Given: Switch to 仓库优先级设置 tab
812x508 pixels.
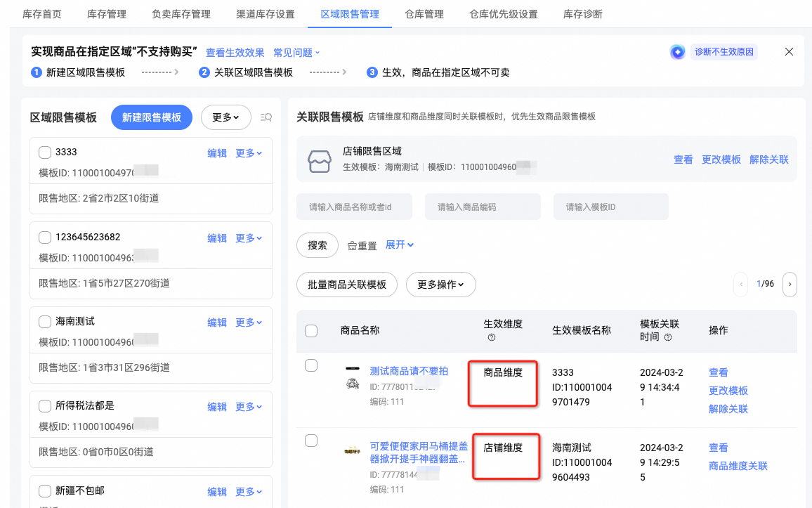Looking at the screenshot, I should (504, 14).
